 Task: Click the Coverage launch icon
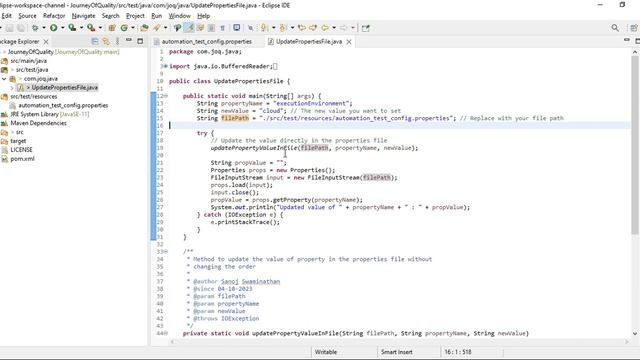tap(72, 28)
